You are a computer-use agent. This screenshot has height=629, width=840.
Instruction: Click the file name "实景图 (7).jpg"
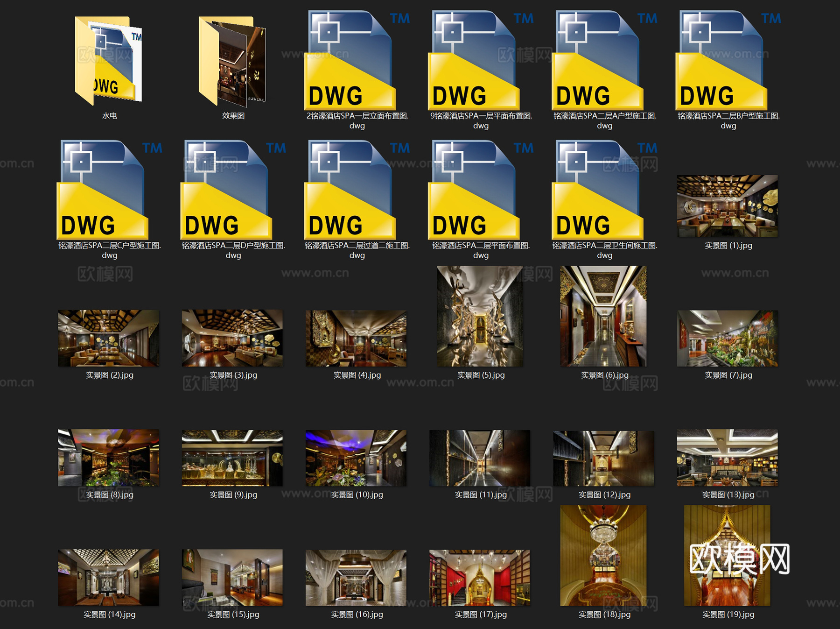click(x=728, y=375)
